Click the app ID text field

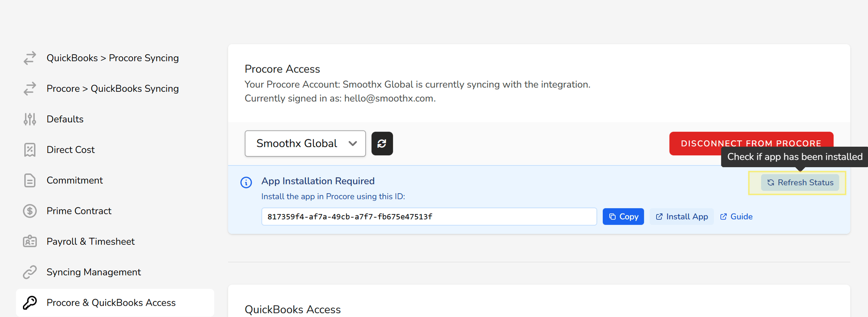429,217
